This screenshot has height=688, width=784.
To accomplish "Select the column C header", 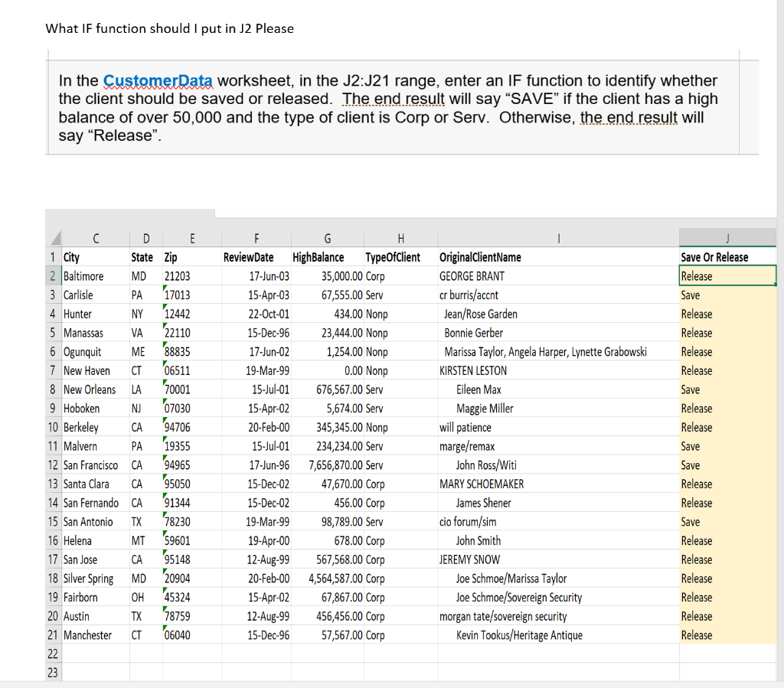I will 96,238.
